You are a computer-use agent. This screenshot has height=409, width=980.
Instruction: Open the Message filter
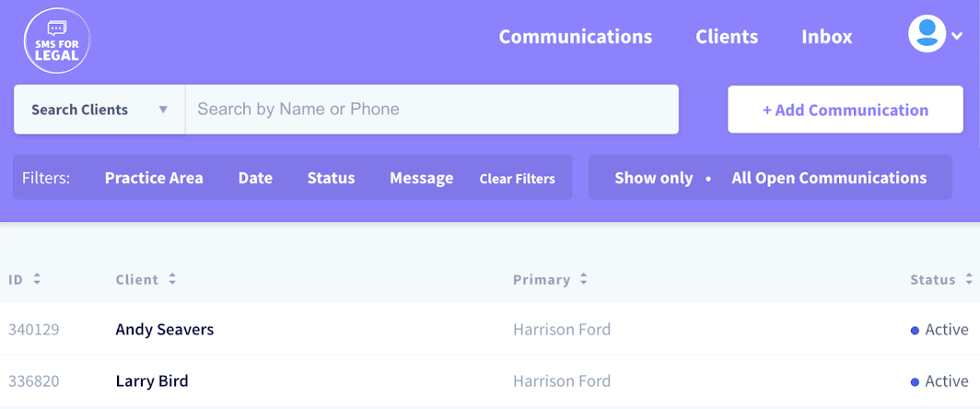421,178
